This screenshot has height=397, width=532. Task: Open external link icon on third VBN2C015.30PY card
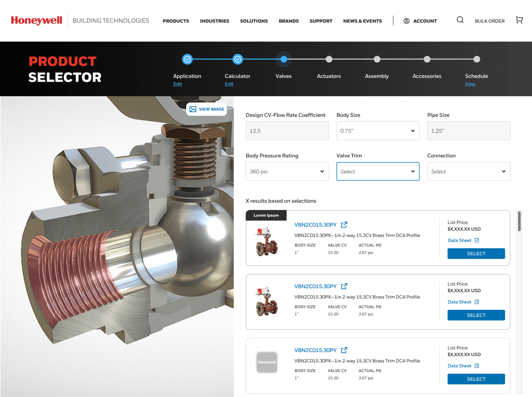tap(344, 350)
